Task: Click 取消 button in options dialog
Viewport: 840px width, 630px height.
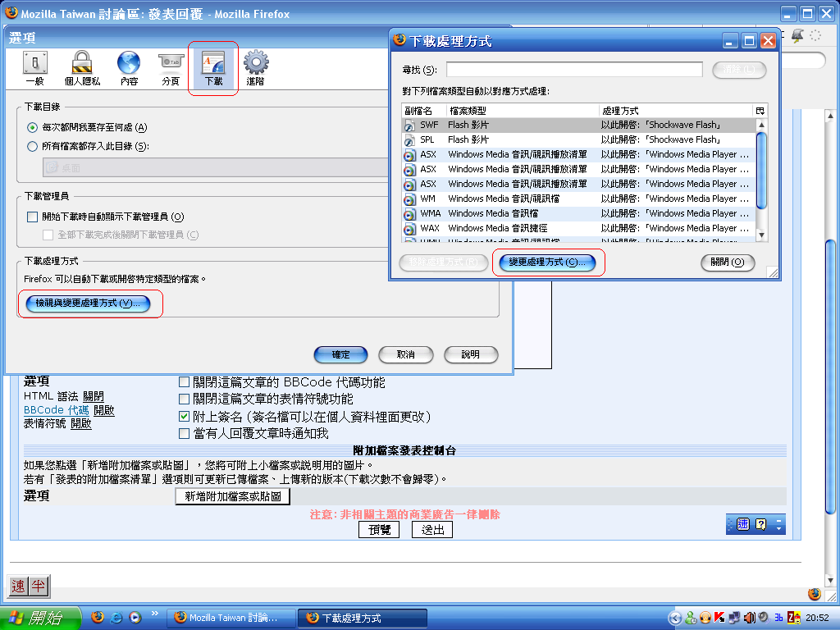Action: [405, 354]
